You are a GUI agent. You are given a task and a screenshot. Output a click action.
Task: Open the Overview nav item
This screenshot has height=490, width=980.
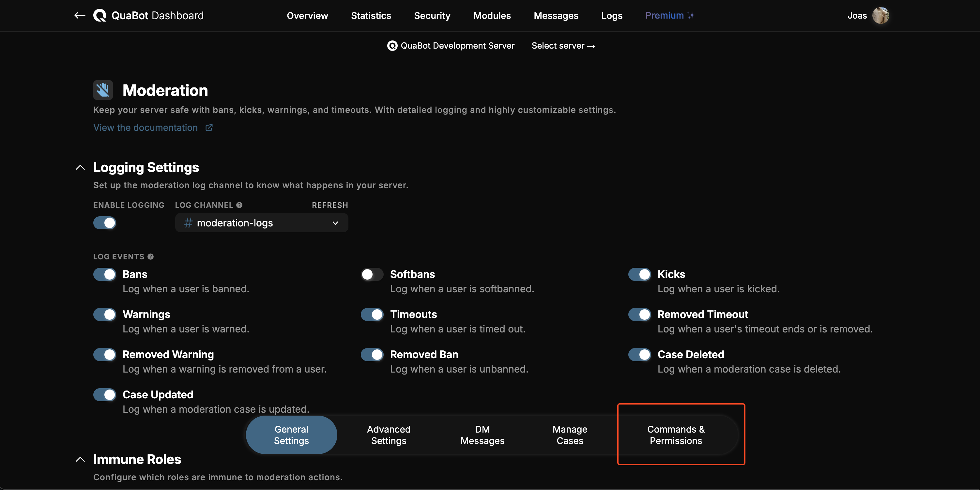tap(307, 15)
